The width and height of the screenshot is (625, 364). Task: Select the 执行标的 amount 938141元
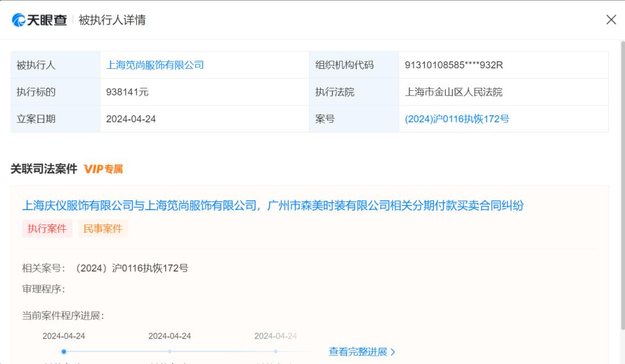pos(127,92)
